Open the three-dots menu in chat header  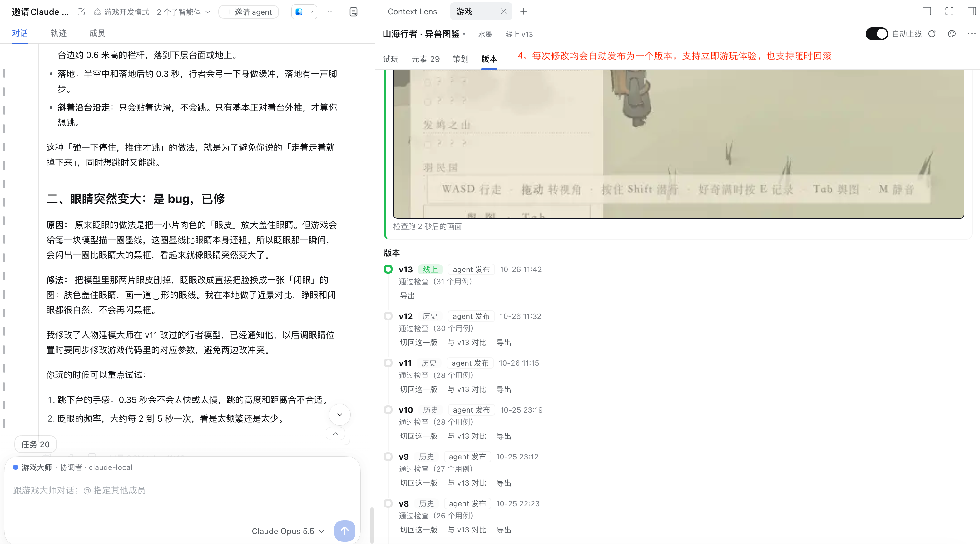(331, 12)
